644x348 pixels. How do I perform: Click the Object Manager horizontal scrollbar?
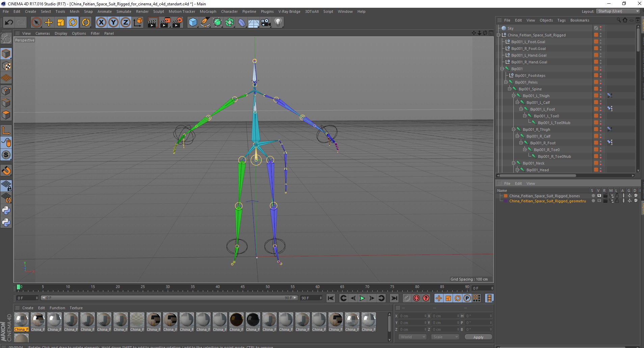538,176
